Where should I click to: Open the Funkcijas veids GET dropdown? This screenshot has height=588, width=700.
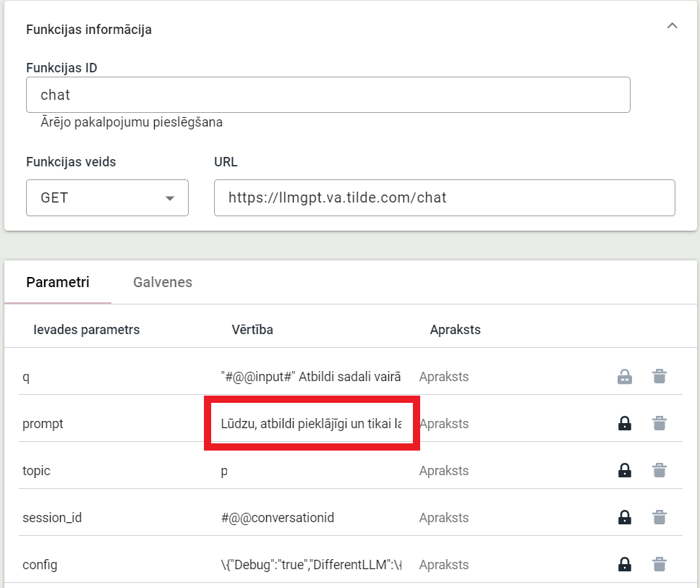pyautogui.click(x=107, y=198)
